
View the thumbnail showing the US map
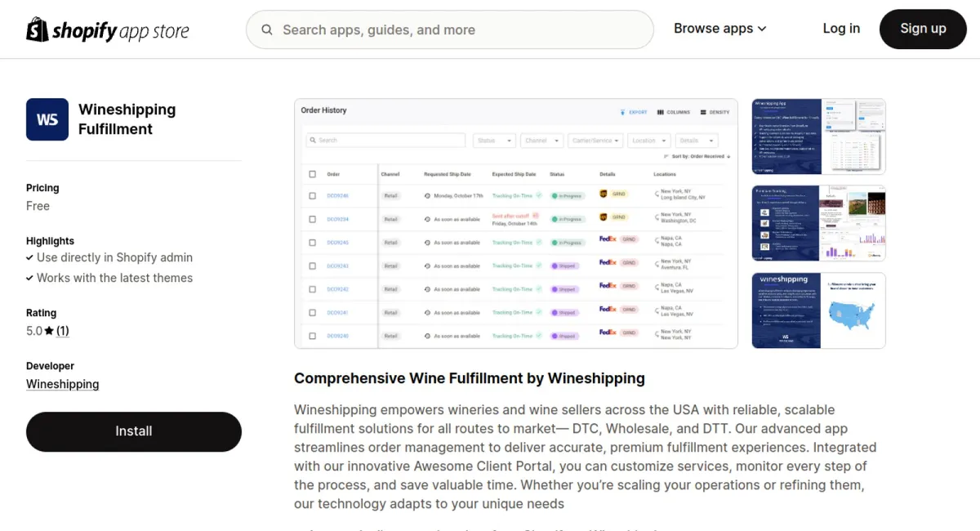click(x=818, y=310)
